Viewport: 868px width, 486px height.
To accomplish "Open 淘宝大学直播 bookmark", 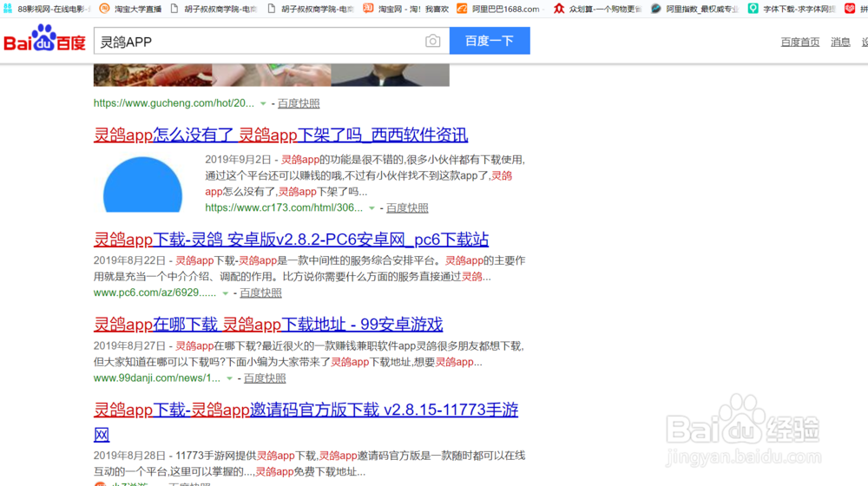I will tap(131, 9).
